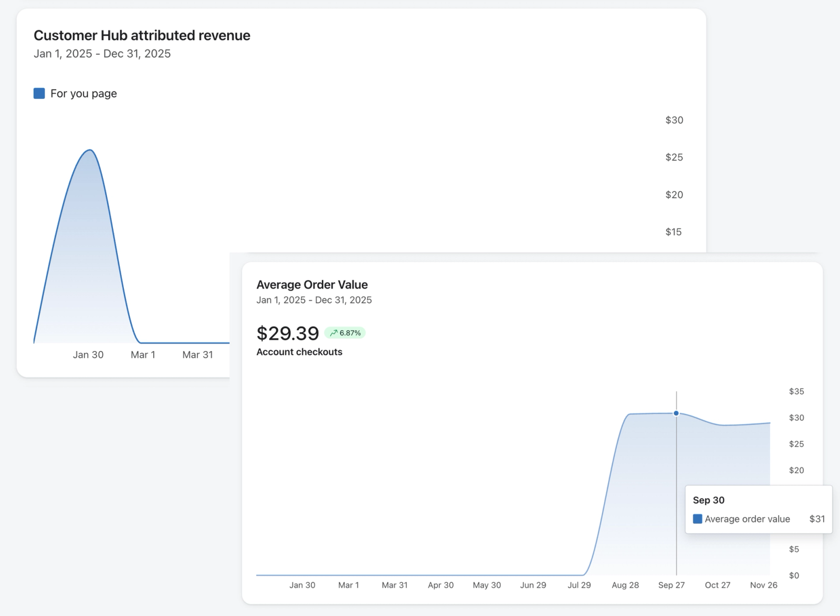The image size is (840, 616).
Task: Click the Jun 29 label on the order value chart
Action: coord(533,585)
